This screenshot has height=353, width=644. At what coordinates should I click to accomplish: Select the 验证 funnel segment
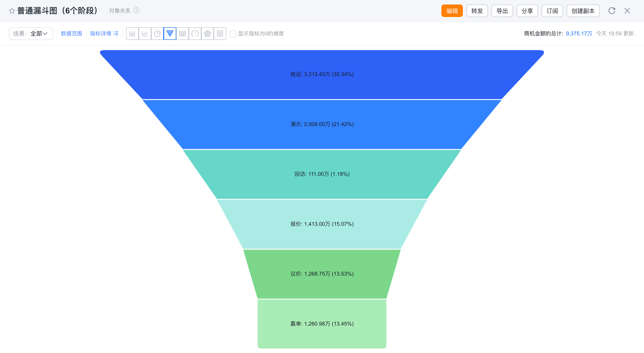coord(322,74)
